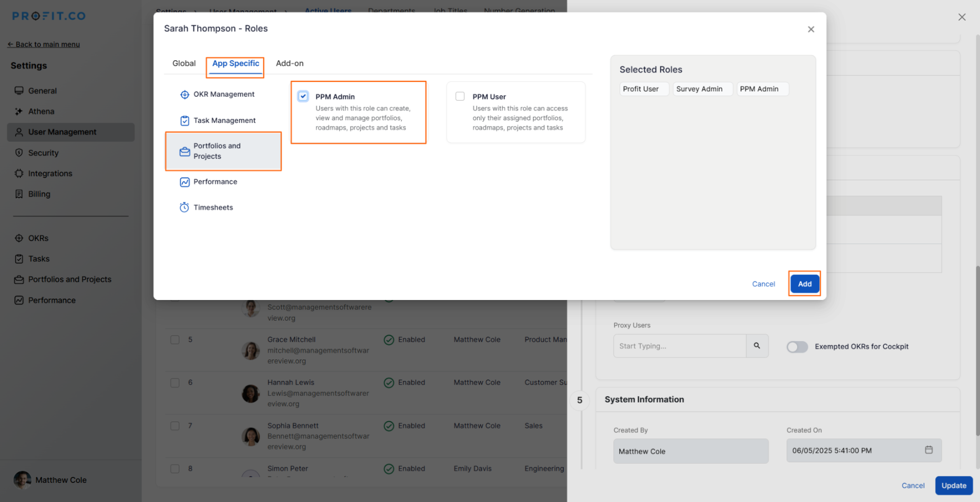Select row 7 checkbox for Sophia Bennett
The width and height of the screenshot is (980, 502).
(x=175, y=426)
